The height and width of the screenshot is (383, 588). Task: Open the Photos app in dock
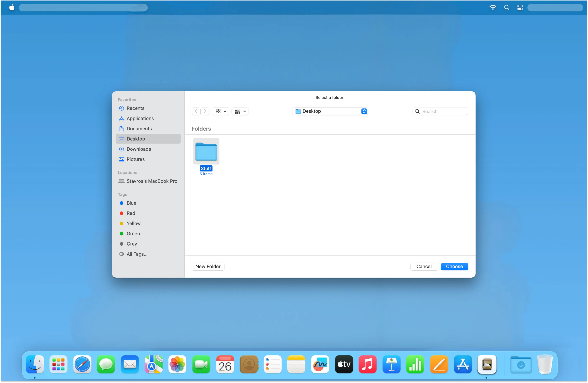(177, 364)
